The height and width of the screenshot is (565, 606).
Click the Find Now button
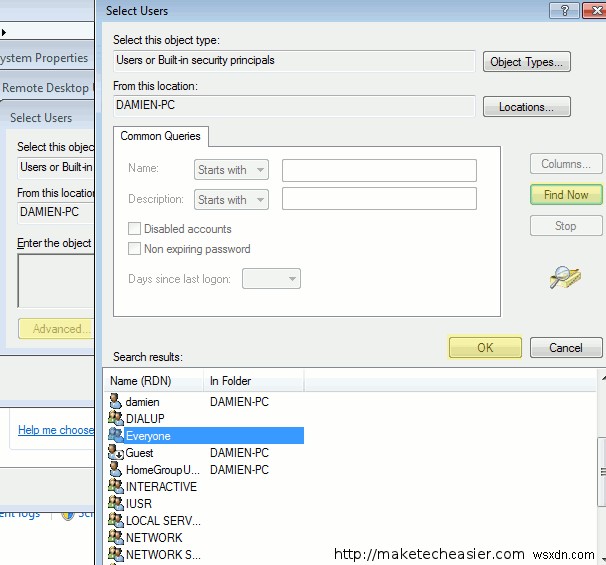tap(566, 194)
